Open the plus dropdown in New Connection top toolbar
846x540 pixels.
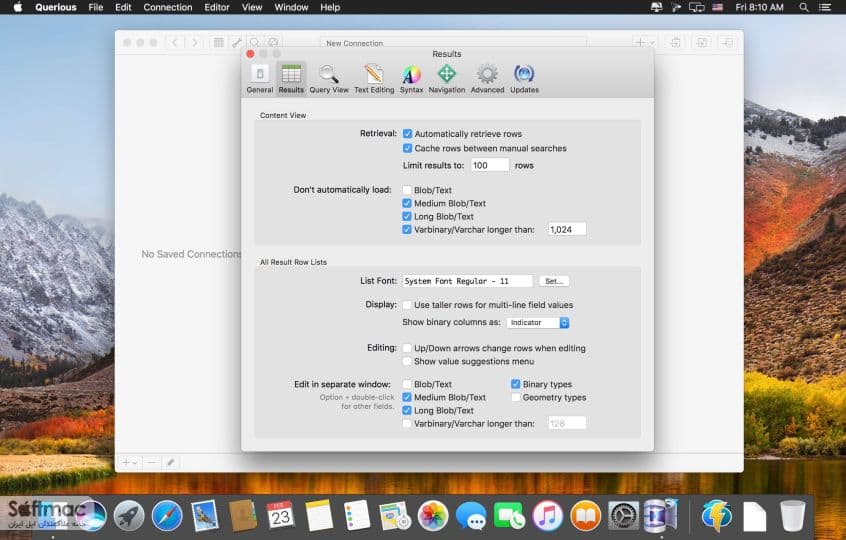[x=645, y=42]
